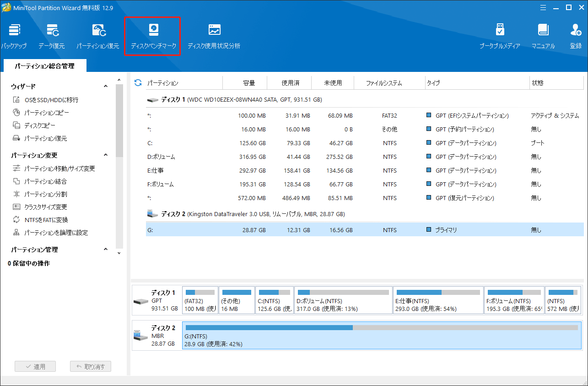Viewport: 588px width, 386px height.
Task: Select the 100.00 MB FAT32 partition row
Action: [365, 115]
